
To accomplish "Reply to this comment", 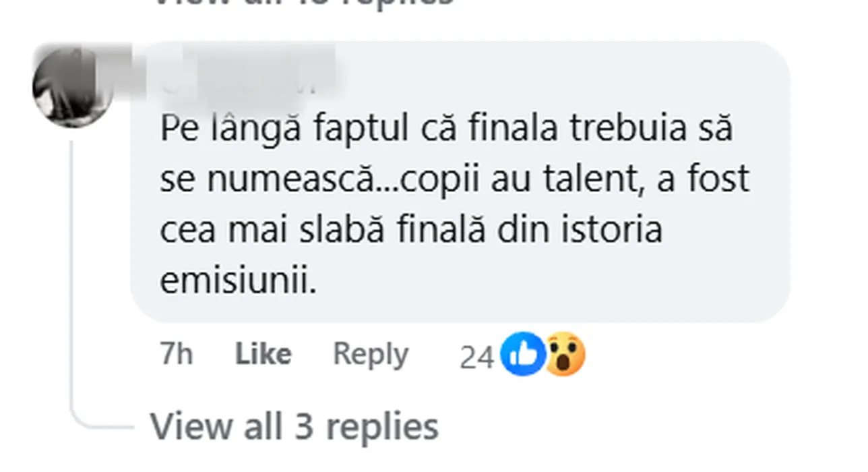I will pos(371,354).
